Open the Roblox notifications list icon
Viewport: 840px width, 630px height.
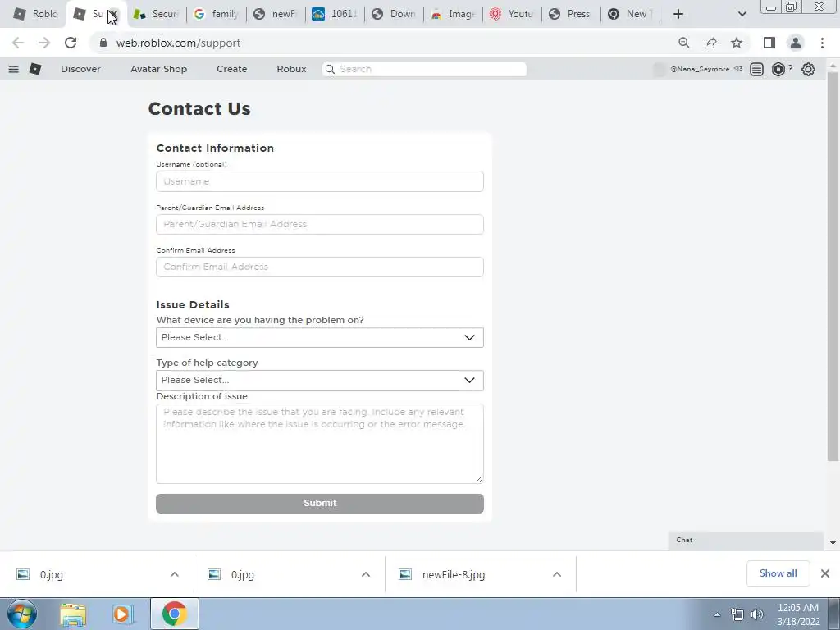[756, 69]
